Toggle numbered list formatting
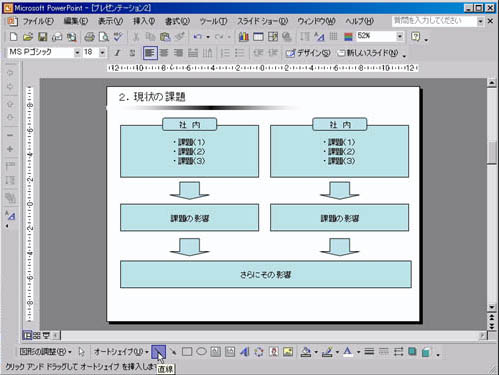 225,53
